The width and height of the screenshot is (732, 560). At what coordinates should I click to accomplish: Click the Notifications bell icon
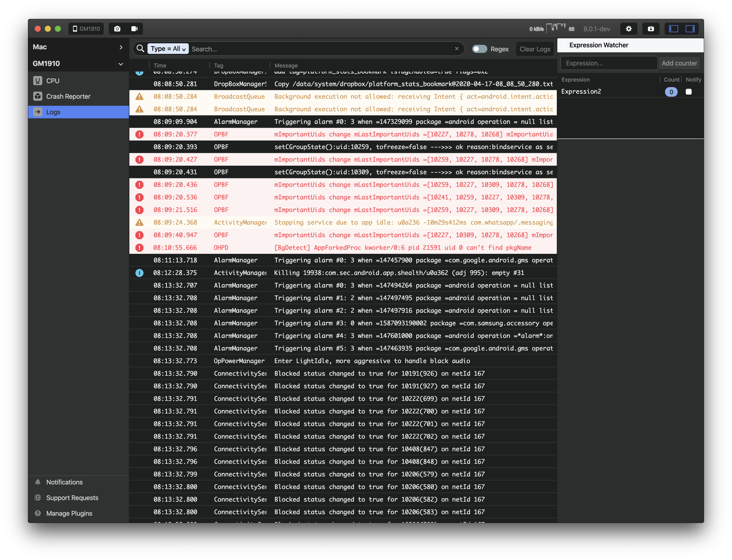click(38, 482)
